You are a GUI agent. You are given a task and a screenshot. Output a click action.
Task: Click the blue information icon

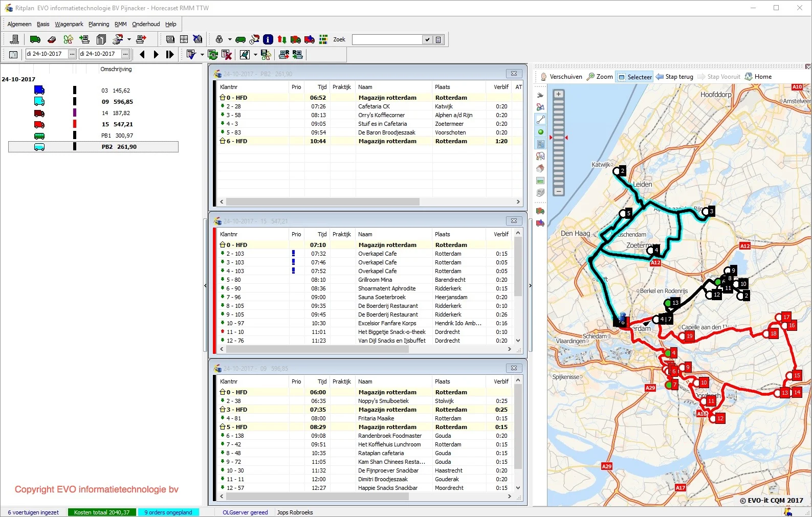pyautogui.click(x=268, y=39)
